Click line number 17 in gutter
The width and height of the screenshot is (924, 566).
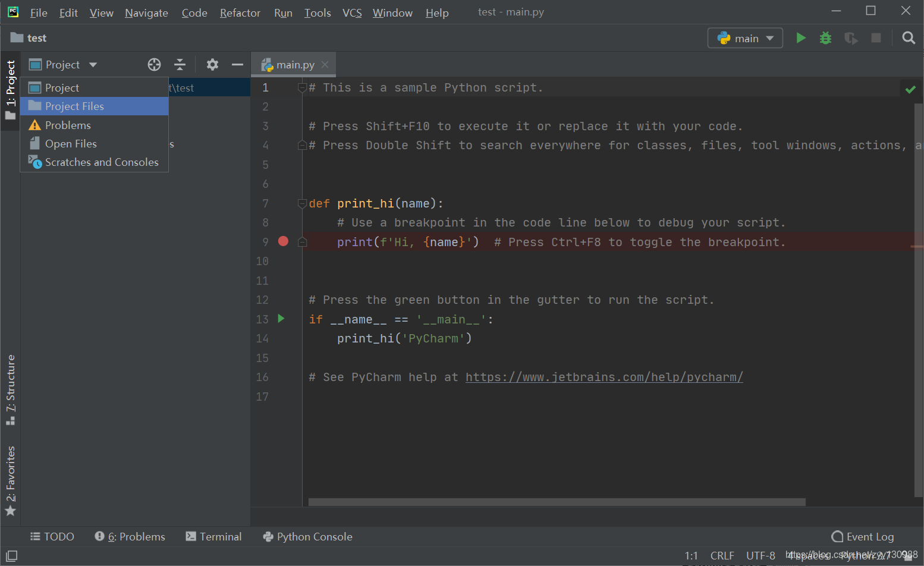(x=262, y=397)
